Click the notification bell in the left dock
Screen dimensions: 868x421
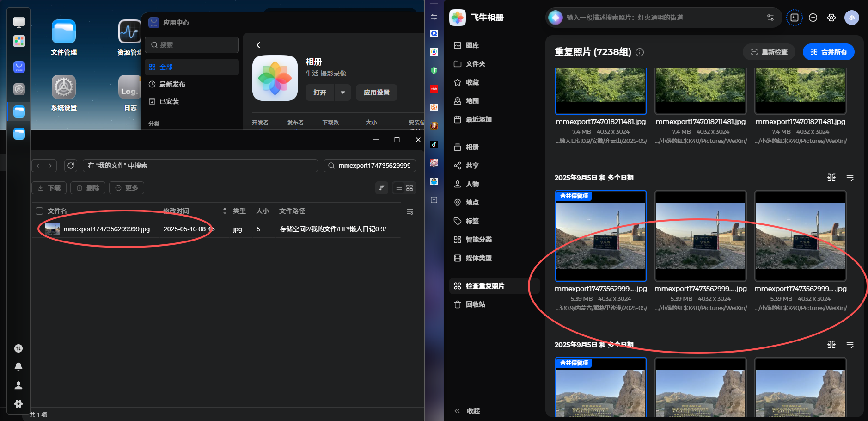(x=18, y=367)
